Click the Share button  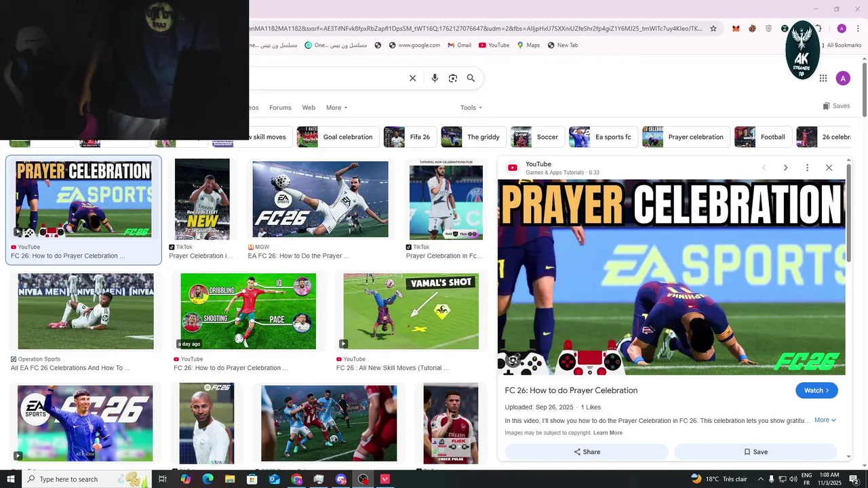pos(587,452)
